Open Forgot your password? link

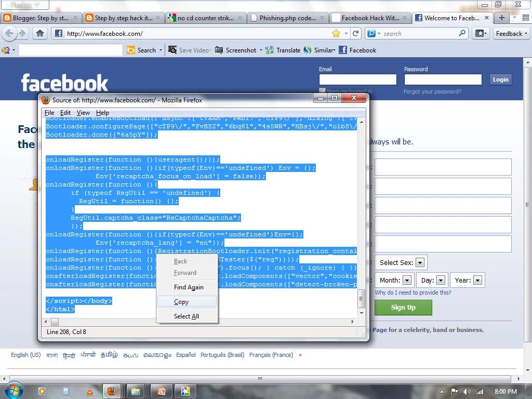432,91
